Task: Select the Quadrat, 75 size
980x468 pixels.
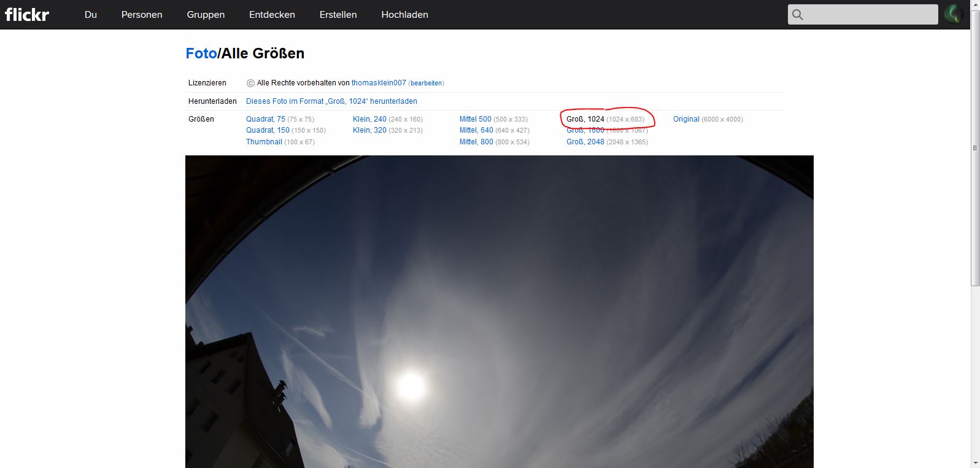Action: 266,119
